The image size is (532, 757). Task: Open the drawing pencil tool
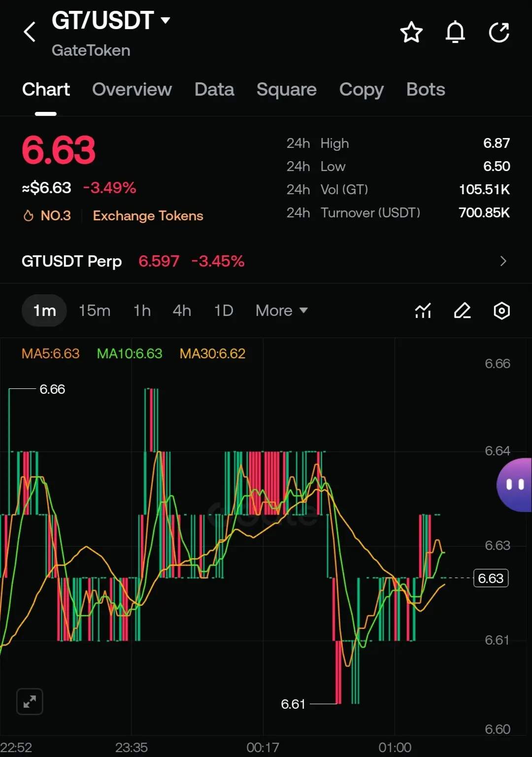tap(462, 310)
